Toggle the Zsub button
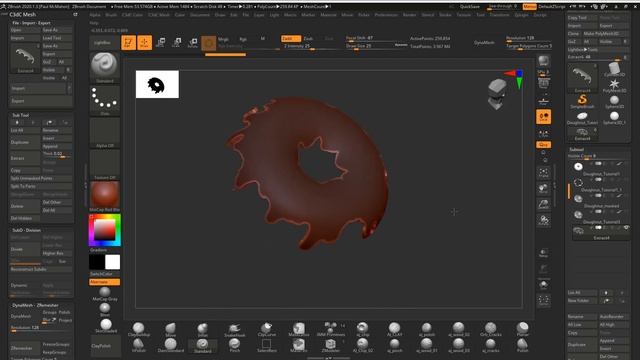The image size is (640, 360). [x=309, y=38]
